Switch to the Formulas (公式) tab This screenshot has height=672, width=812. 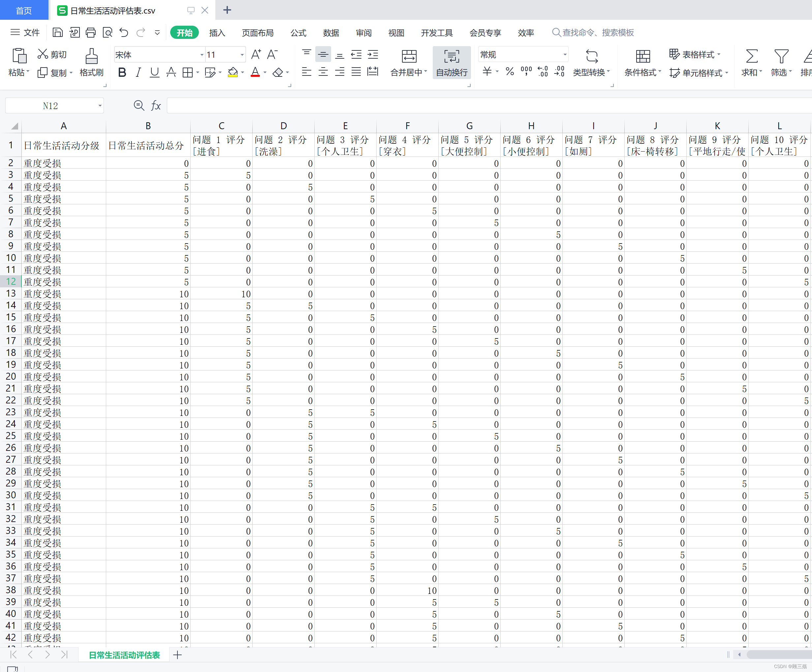point(298,33)
